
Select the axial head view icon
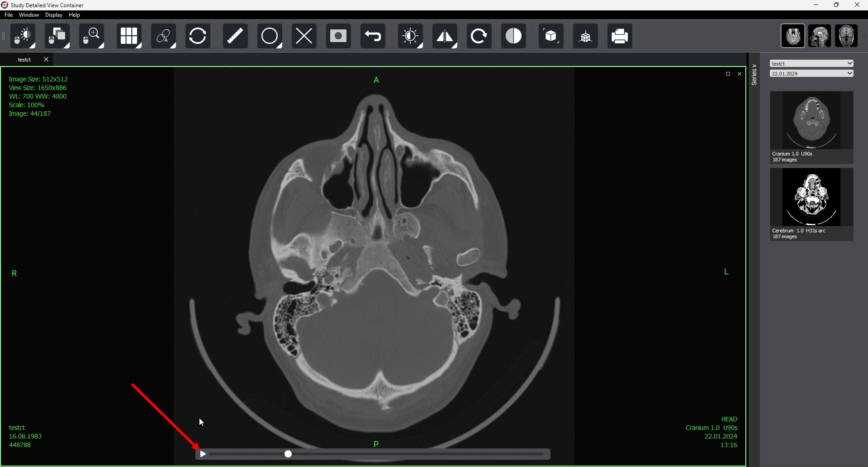pyautogui.click(x=793, y=36)
